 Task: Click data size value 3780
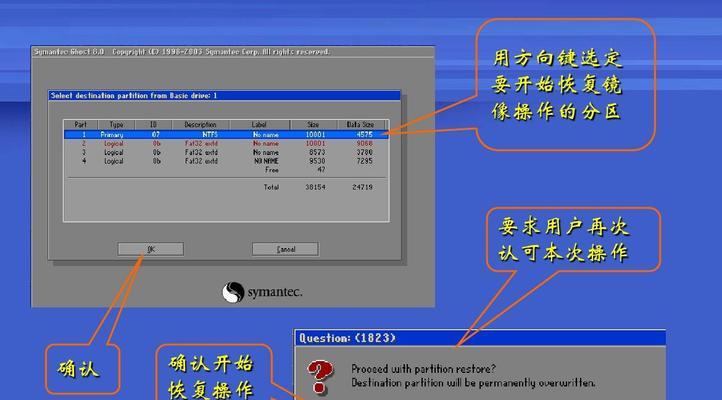pos(364,152)
